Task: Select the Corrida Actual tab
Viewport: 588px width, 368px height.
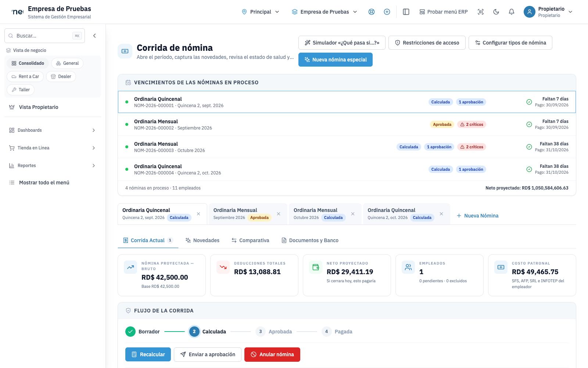Action: [x=148, y=240]
